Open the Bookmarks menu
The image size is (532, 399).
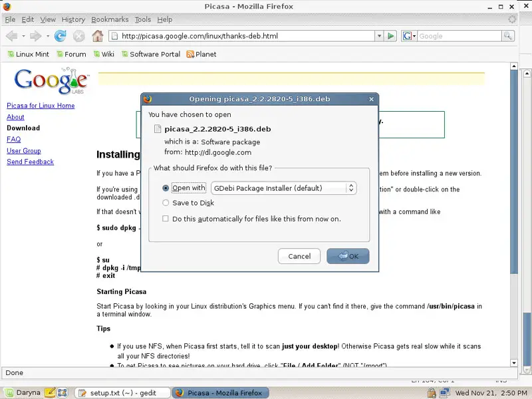point(110,20)
